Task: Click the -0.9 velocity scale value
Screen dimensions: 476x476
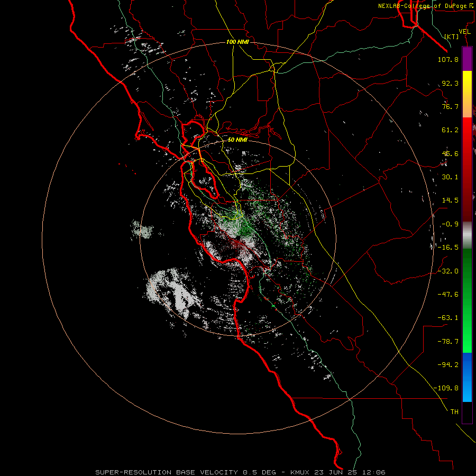Action: [450, 224]
